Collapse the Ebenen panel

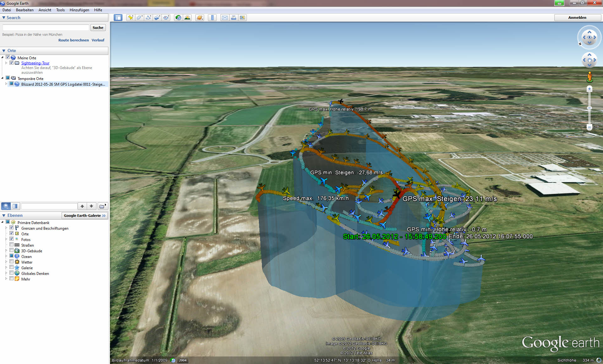[4, 215]
